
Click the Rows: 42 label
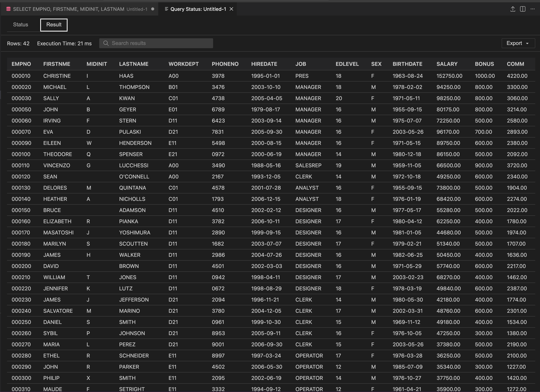[18, 43]
